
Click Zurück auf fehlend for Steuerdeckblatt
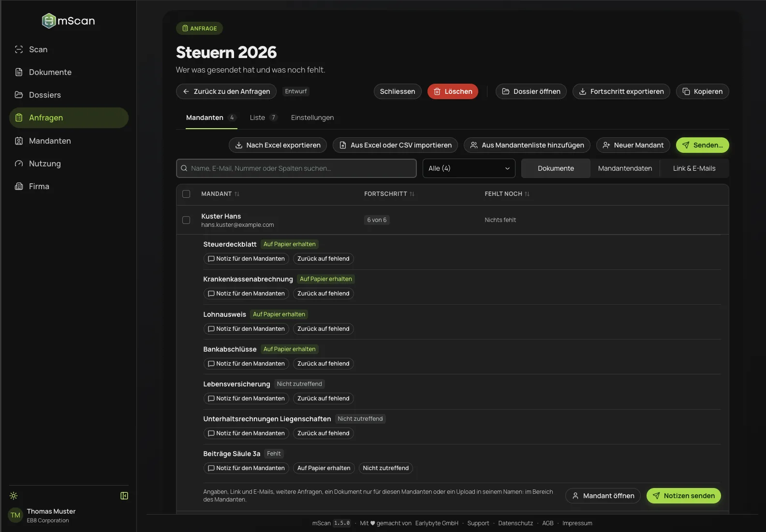click(x=324, y=259)
